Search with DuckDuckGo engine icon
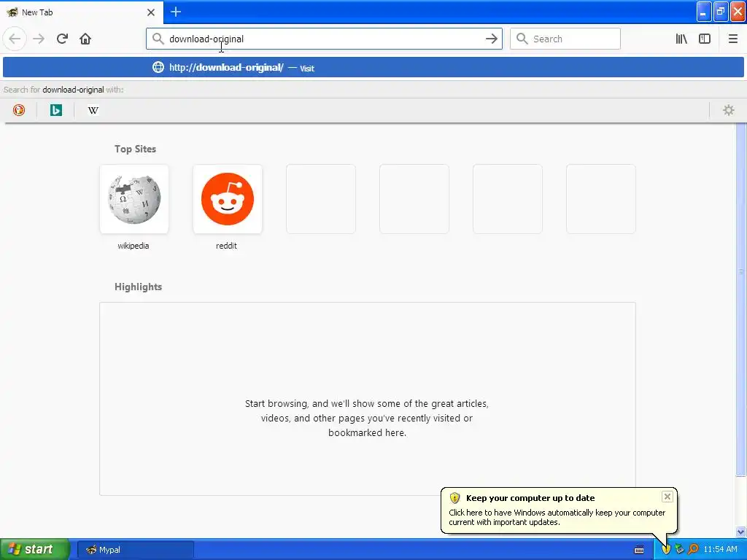The height and width of the screenshot is (560, 747). (x=18, y=110)
